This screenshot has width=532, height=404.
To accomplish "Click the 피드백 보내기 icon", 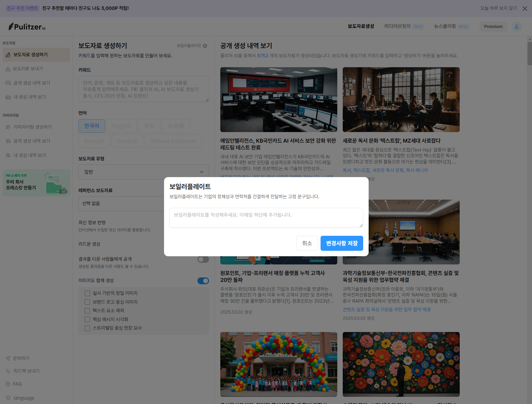I will click(x=8, y=371).
